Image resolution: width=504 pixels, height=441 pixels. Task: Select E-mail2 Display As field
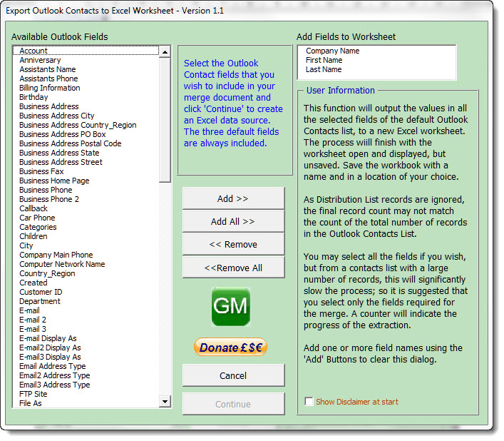tap(86, 348)
